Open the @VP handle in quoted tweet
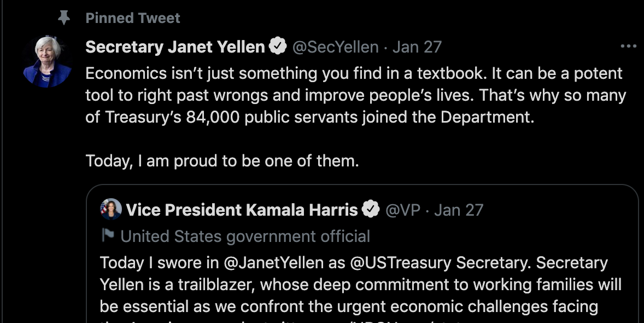 [403, 210]
